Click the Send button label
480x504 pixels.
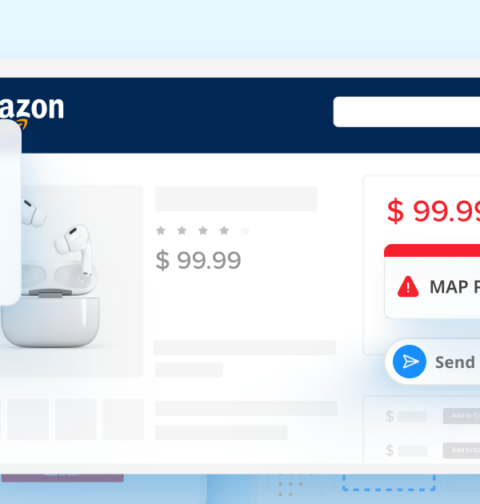click(455, 362)
